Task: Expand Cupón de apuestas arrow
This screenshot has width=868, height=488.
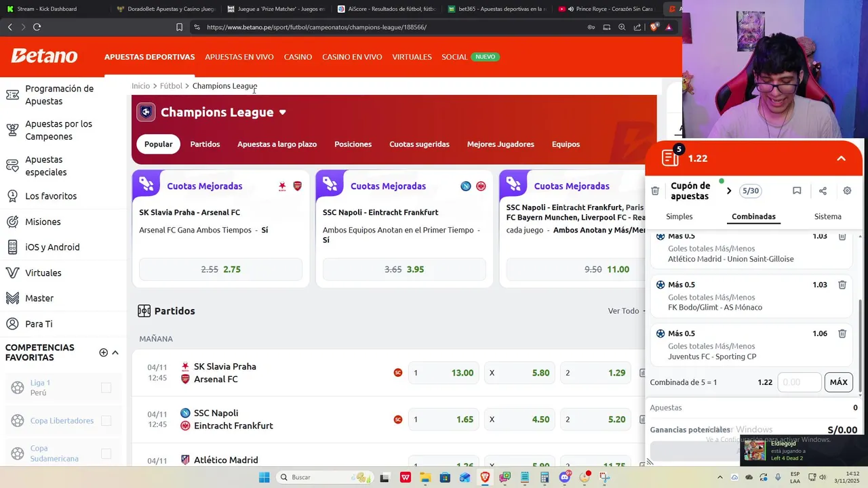Action: click(729, 191)
